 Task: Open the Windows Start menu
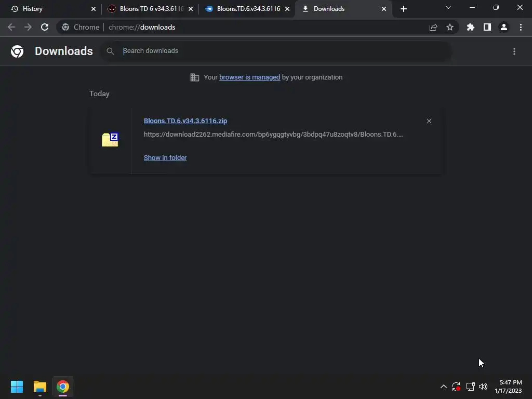click(17, 387)
